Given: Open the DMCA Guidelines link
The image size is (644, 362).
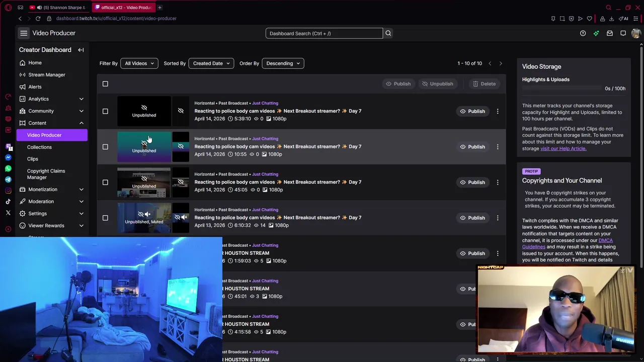Looking at the screenshot, I should coord(567,243).
